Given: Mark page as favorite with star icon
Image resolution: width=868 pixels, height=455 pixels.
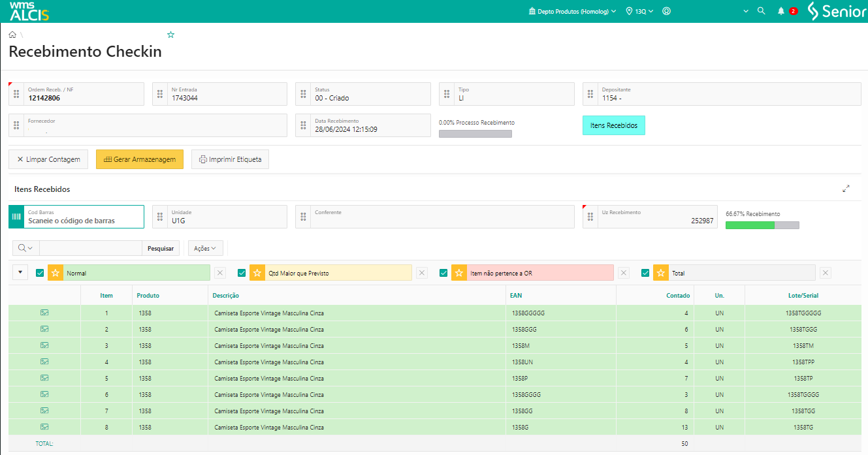Looking at the screenshot, I should (x=171, y=35).
